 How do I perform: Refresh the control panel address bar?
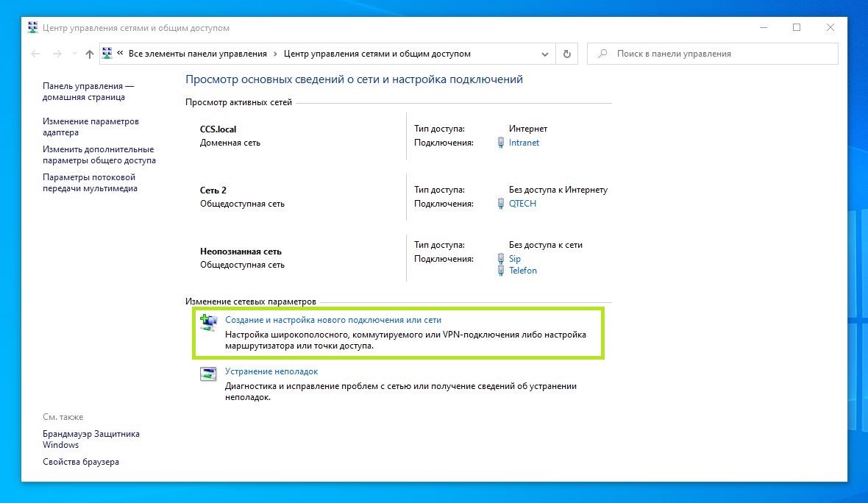tap(566, 54)
